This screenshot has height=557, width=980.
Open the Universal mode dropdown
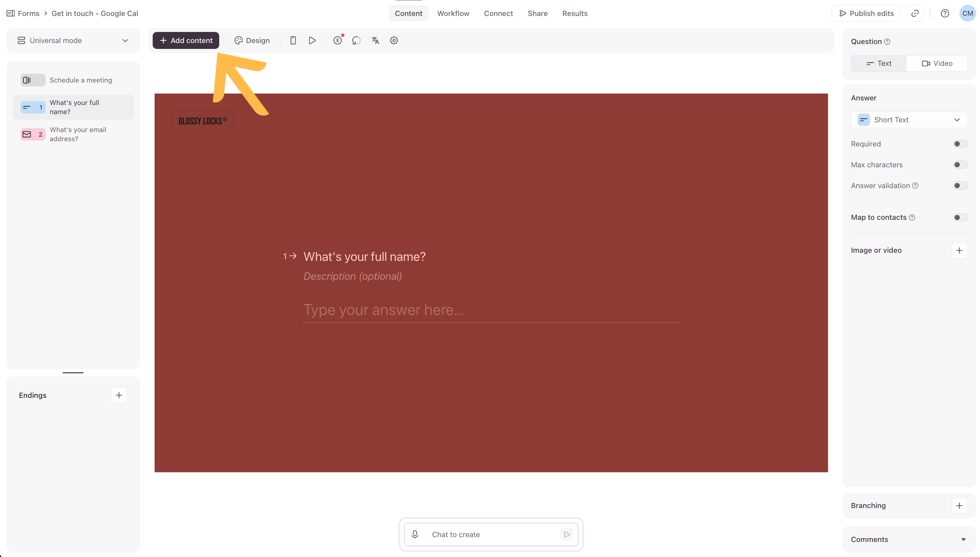tap(73, 40)
